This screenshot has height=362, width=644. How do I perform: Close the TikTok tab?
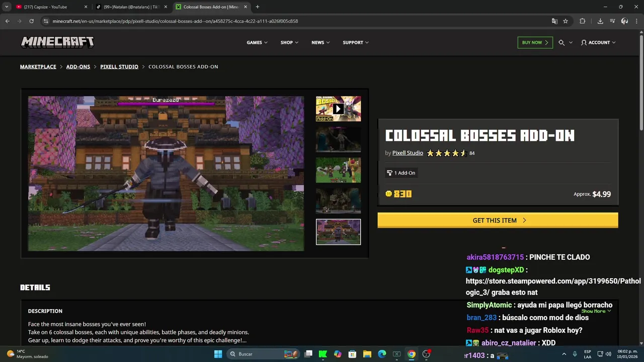(166, 7)
